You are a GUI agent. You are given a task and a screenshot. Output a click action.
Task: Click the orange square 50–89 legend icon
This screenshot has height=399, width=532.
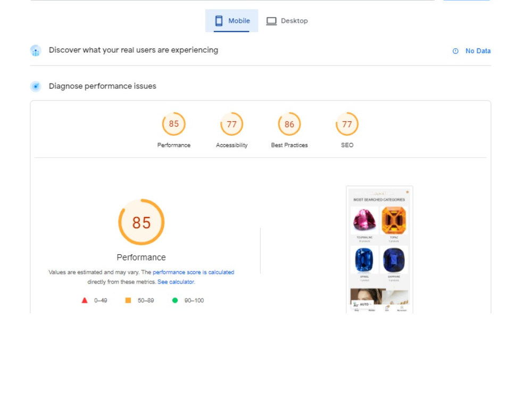click(128, 300)
